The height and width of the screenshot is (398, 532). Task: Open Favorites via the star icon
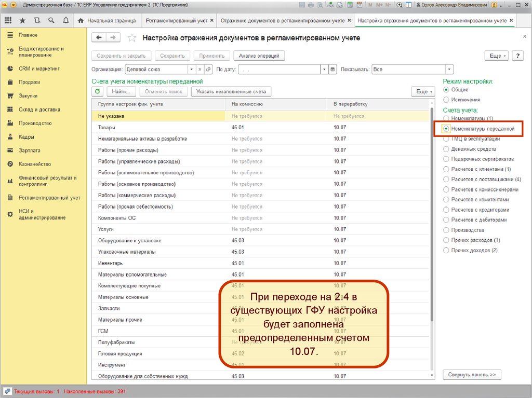[22, 21]
